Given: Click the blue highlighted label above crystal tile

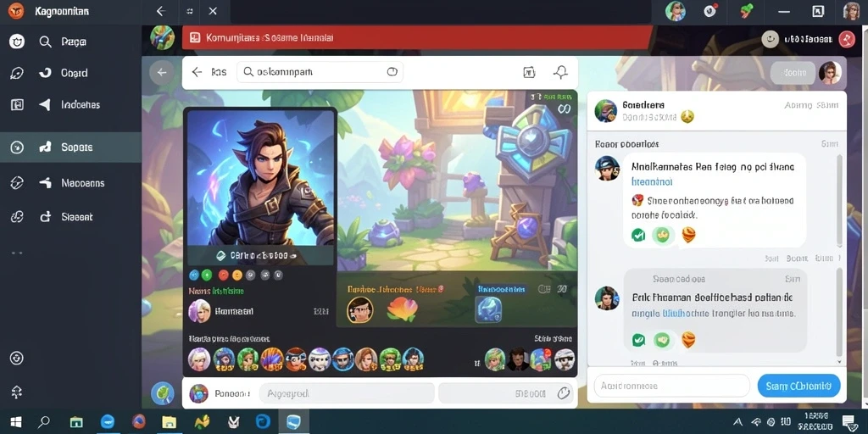Looking at the screenshot, I should 503,289.
